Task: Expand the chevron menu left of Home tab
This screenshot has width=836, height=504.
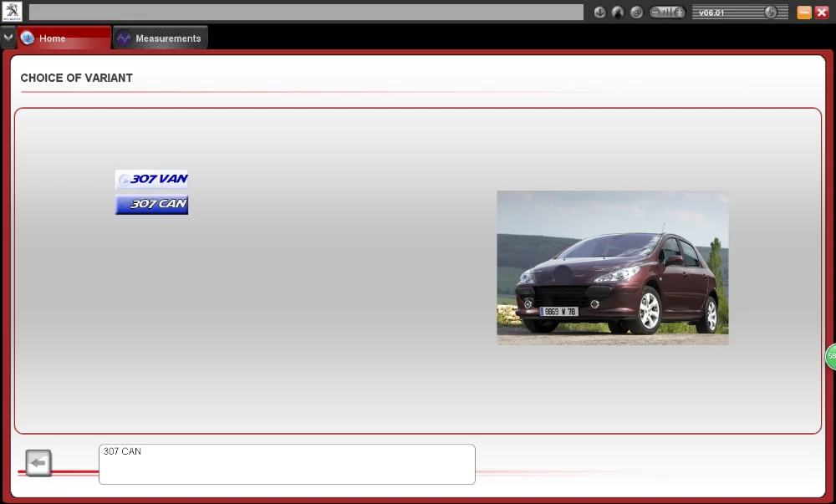Action: click(x=8, y=38)
